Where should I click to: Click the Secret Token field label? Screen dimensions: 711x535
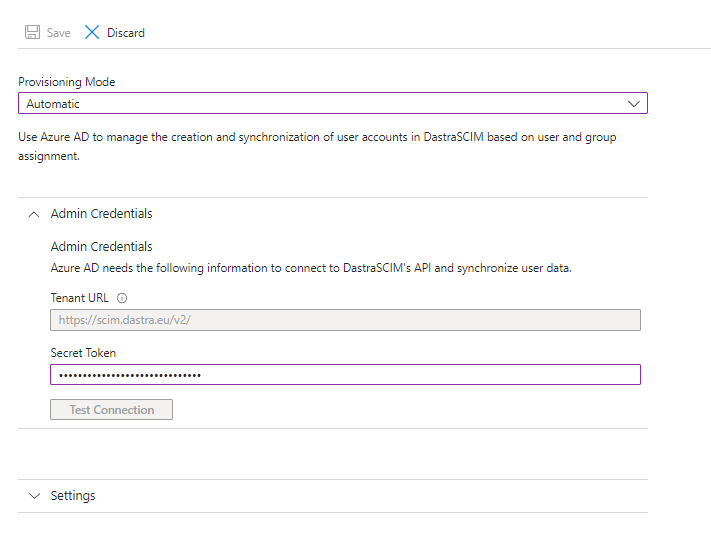coord(83,353)
